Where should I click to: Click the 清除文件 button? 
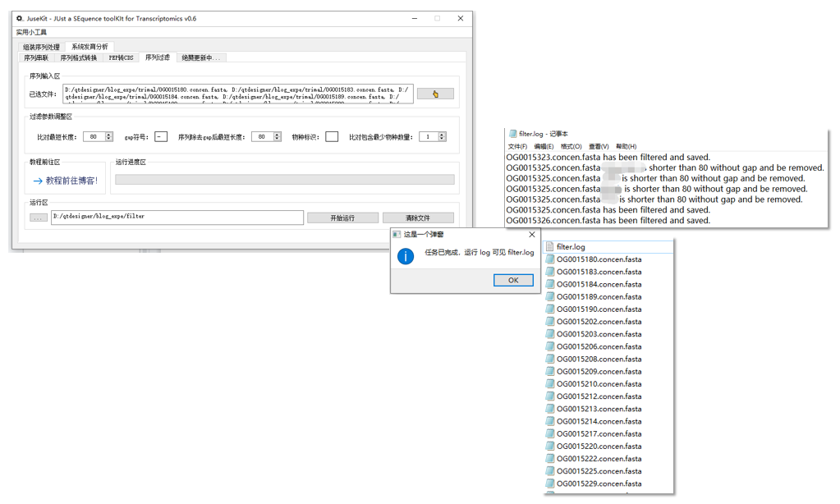point(417,218)
